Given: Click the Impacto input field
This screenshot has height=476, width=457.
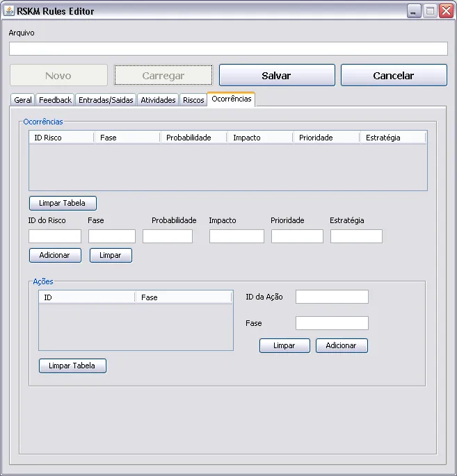Looking at the screenshot, I should pyautogui.click(x=236, y=236).
